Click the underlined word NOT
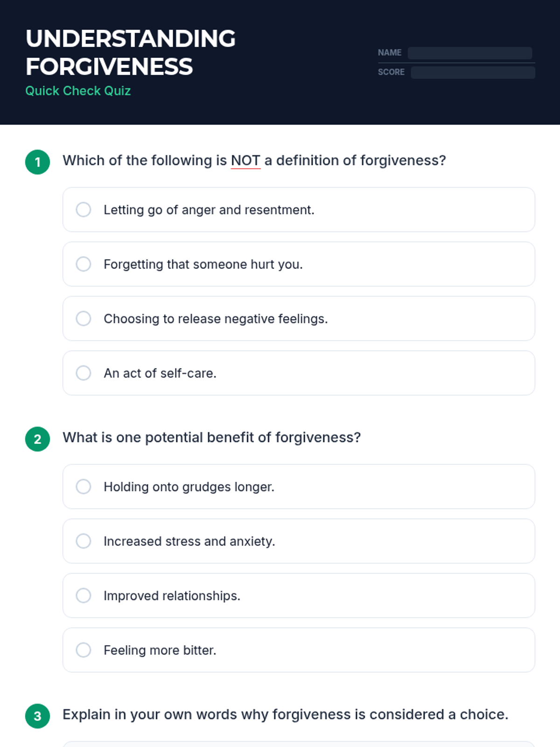Screen dimensions: 560x747 [x=245, y=161]
